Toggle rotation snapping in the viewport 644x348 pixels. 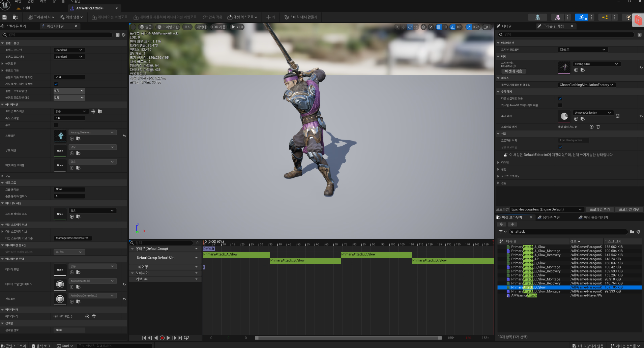pos(452,27)
